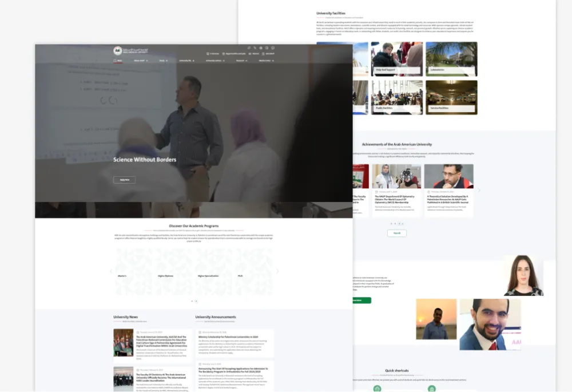Image resolution: width=572 pixels, height=392 pixels.
Task: Click right arrow of Academic Programs carousel
Action: pyautogui.click(x=277, y=271)
